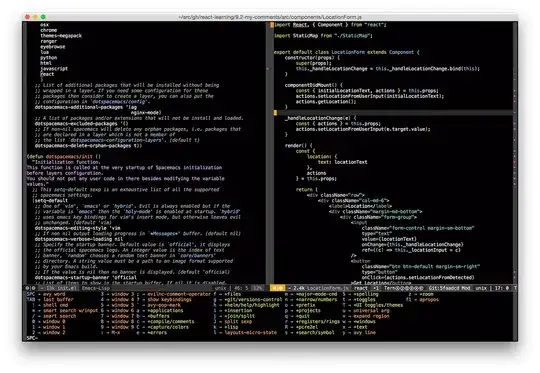Click the 12% buffer position indicator
540x373 pixels.
coord(258,288)
